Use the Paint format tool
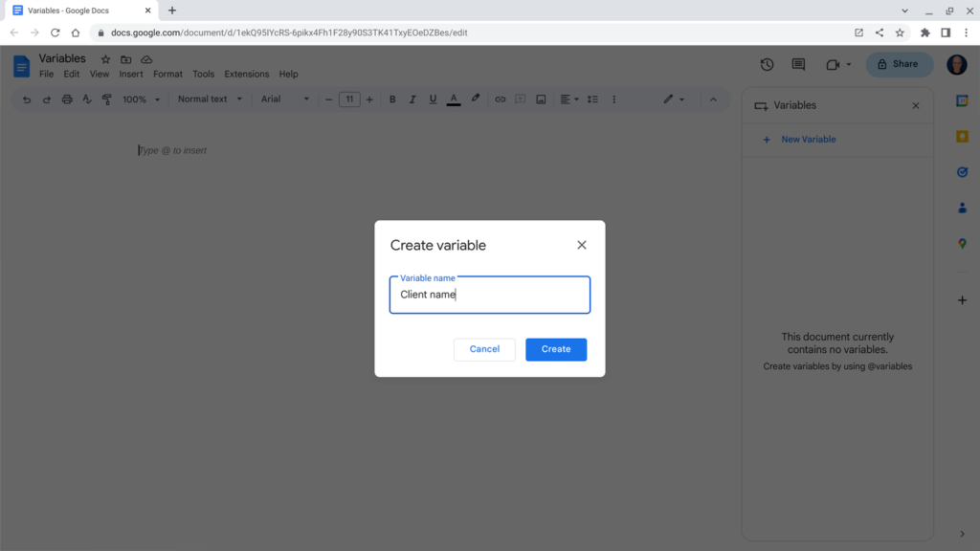Viewport: 980px width, 551px height. 107,99
